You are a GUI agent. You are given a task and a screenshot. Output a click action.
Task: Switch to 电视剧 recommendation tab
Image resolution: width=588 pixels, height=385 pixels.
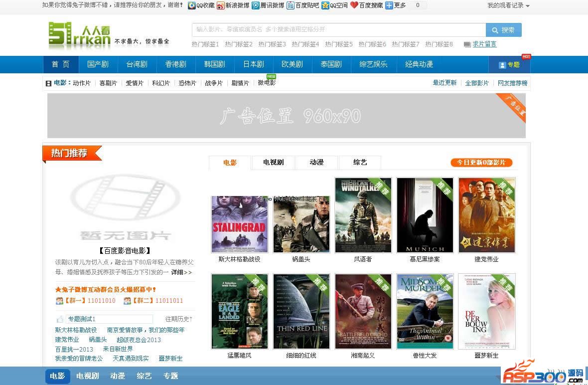(274, 162)
